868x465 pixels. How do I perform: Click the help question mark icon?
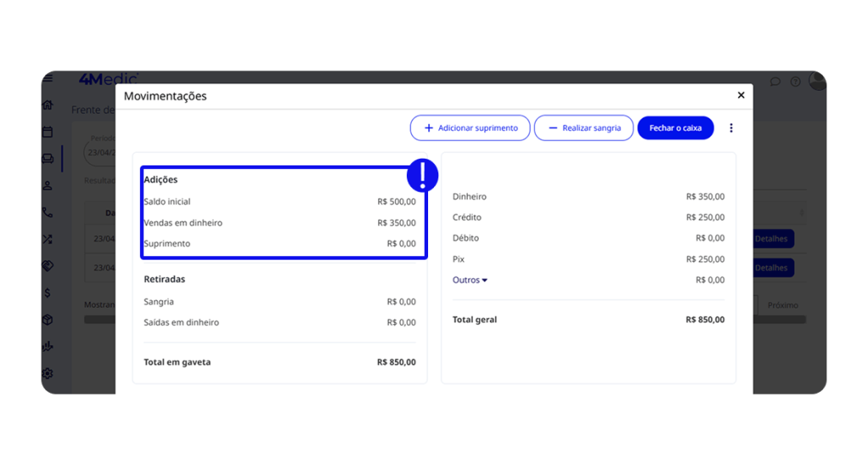coord(795,82)
